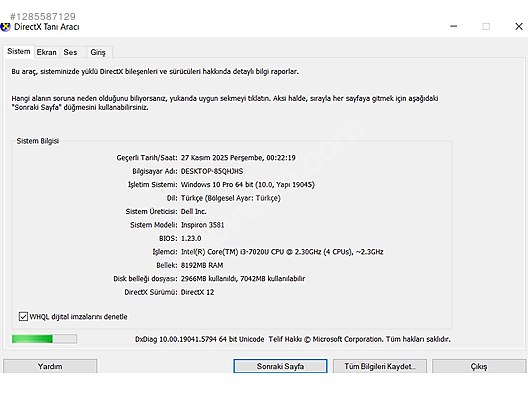Toggle WHQL dijital imzalarını denetle checkbox
528x396 pixels.
[23, 317]
